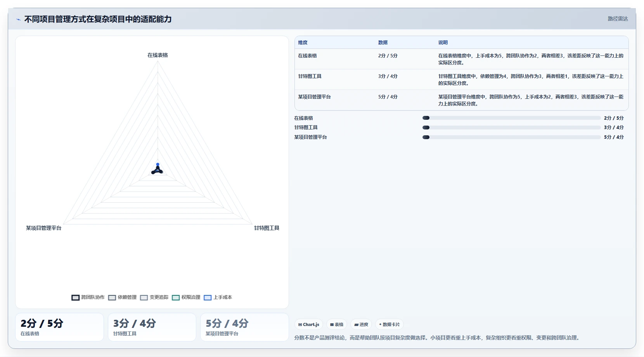
Task: Click the 3分 / 4分 value after the progress bar
Action: pos(614,128)
